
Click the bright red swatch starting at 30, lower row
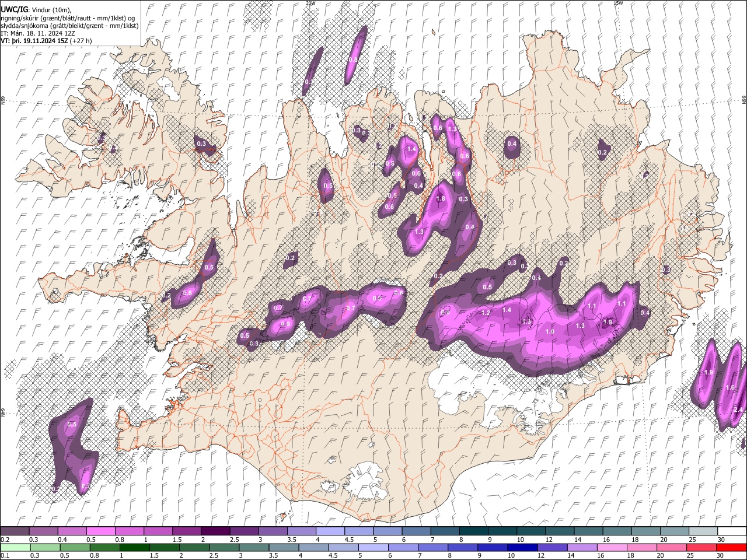pyautogui.click(x=731, y=548)
